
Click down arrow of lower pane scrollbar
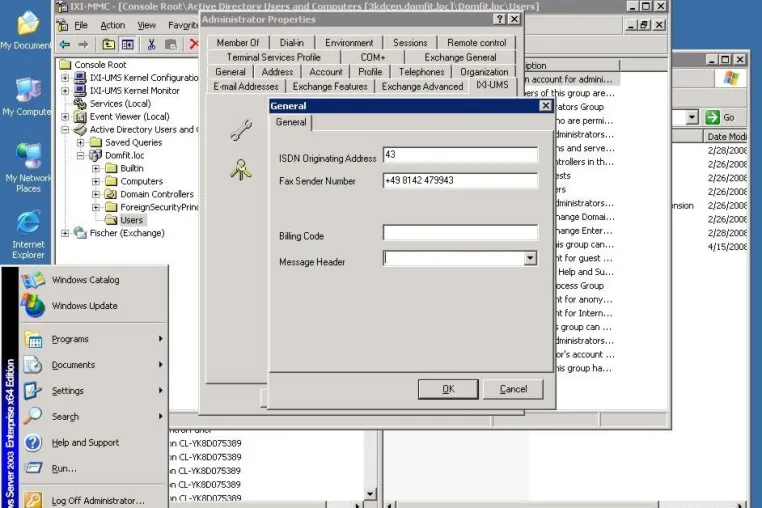pos(370,494)
